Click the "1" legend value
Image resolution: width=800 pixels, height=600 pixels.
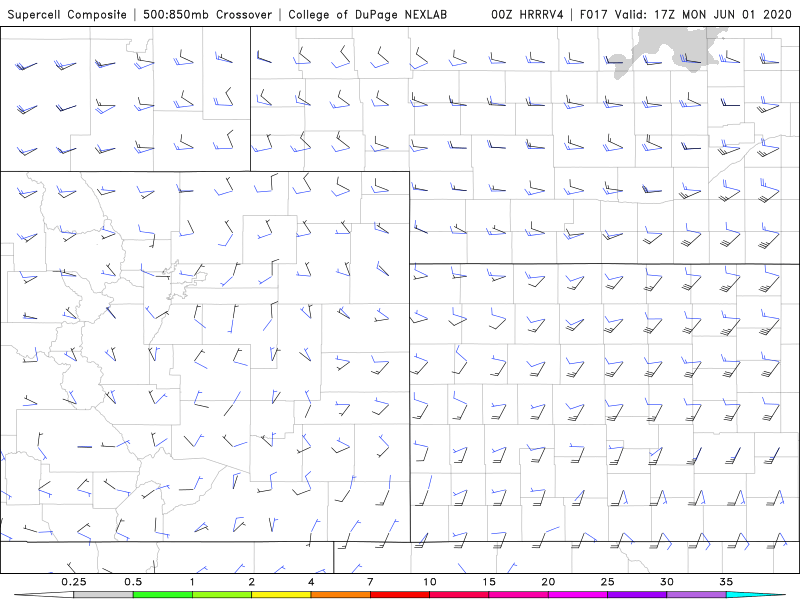click(x=192, y=582)
